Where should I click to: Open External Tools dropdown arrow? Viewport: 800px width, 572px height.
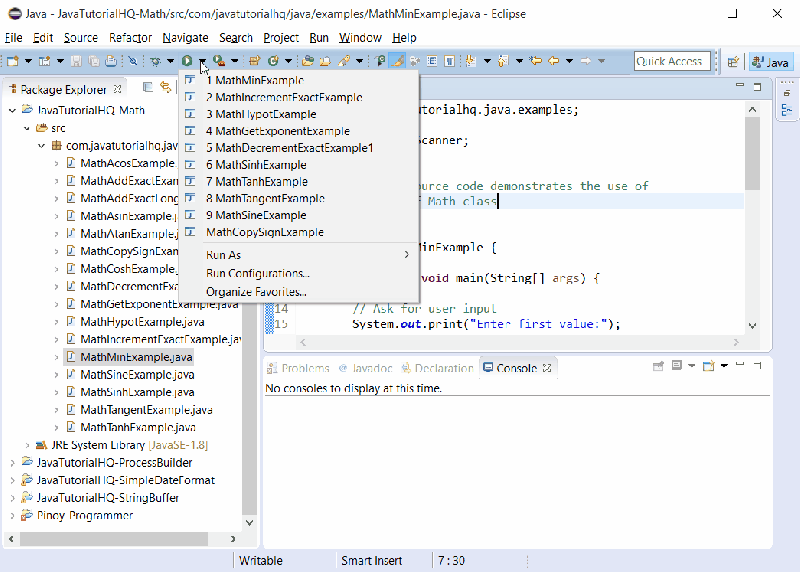(x=235, y=61)
